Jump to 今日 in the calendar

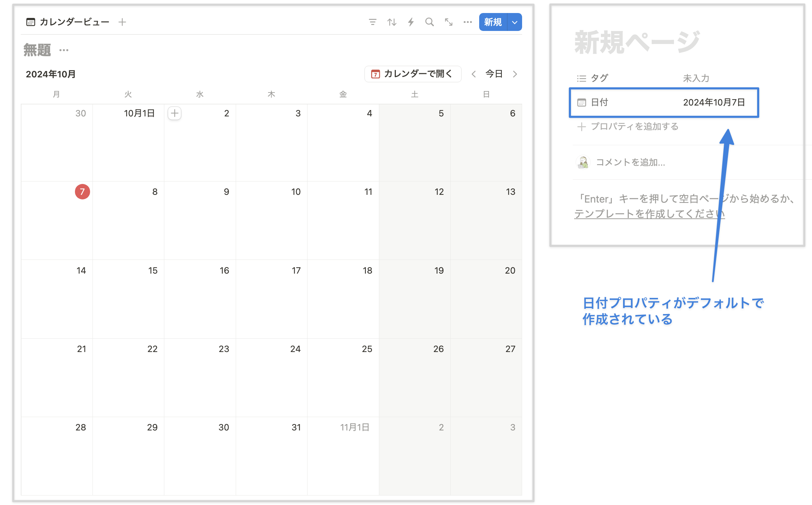[x=494, y=74]
